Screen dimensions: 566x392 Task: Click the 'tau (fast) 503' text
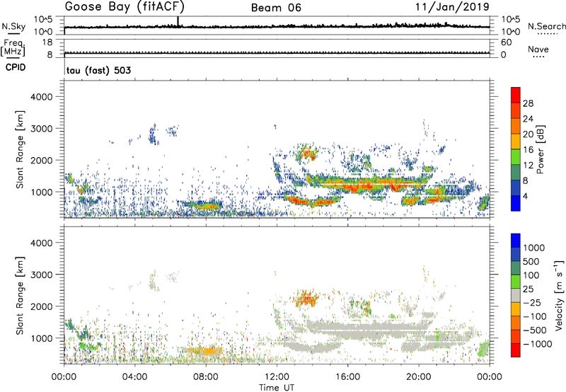(98, 70)
